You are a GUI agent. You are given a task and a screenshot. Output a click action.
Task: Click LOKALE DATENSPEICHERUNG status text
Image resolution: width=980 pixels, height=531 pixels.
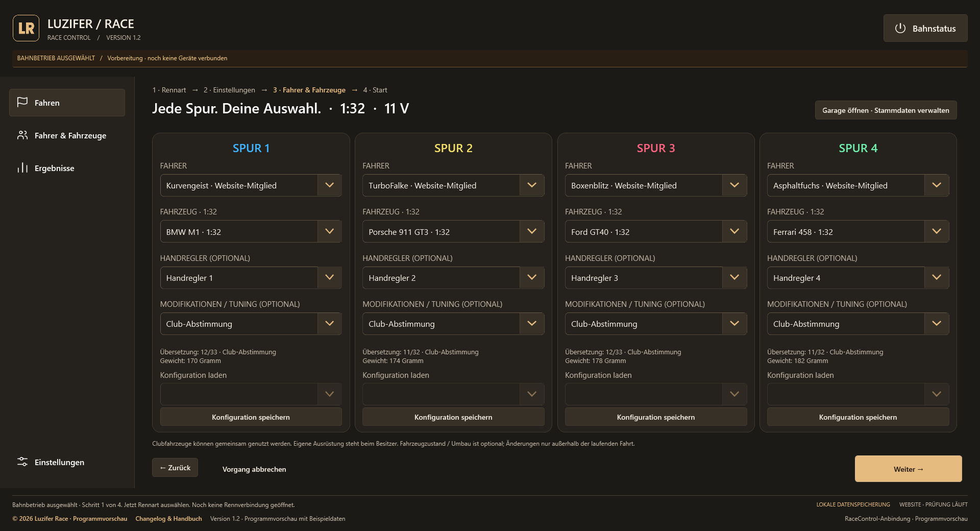point(853,504)
